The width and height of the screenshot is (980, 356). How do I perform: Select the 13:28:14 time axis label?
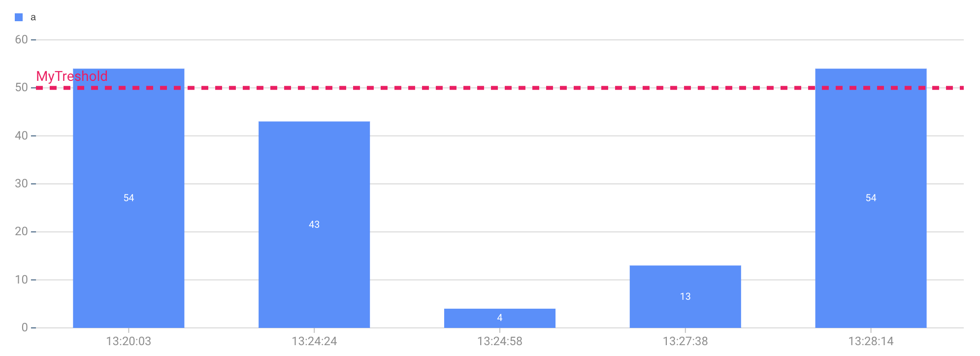[871, 341]
